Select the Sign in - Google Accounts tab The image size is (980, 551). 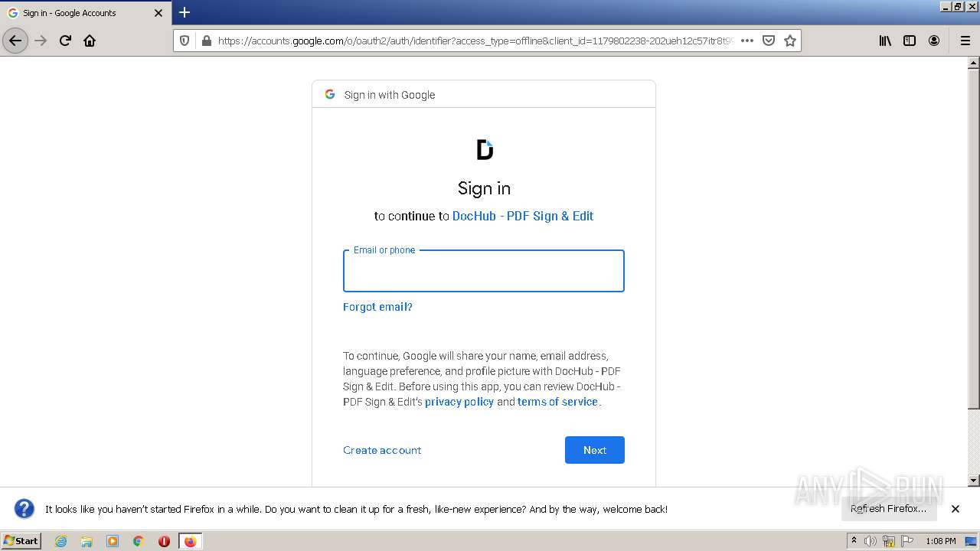[x=86, y=13]
